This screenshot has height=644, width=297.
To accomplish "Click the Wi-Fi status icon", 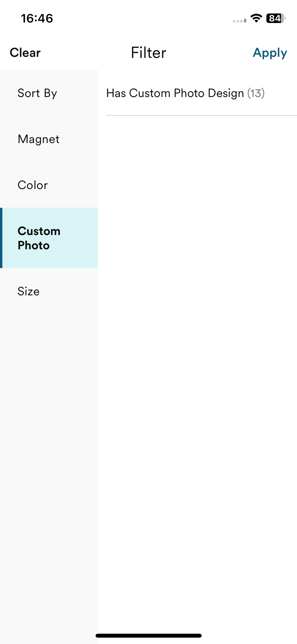I will pyautogui.click(x=256, y=18).
